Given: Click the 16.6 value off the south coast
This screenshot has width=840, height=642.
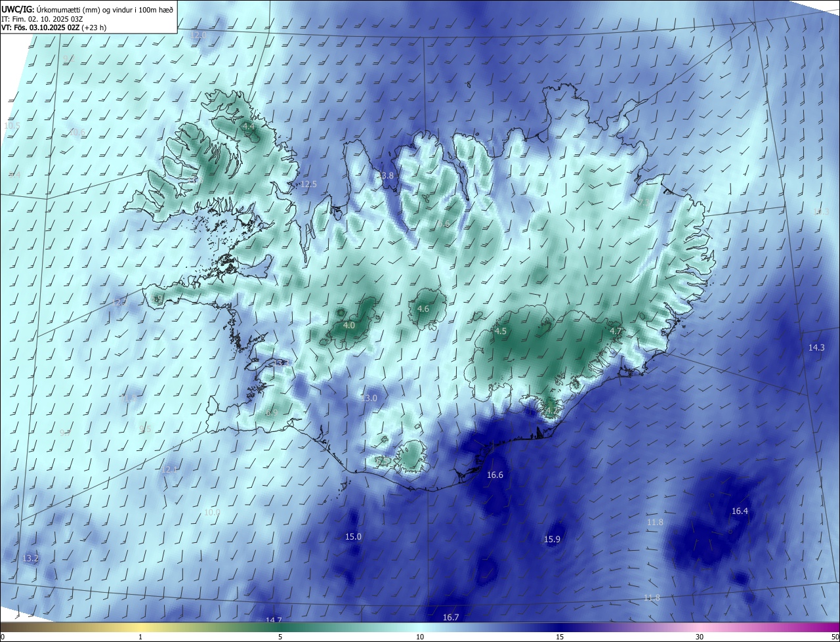Looking at the screenshot, I should click(495, 475).
